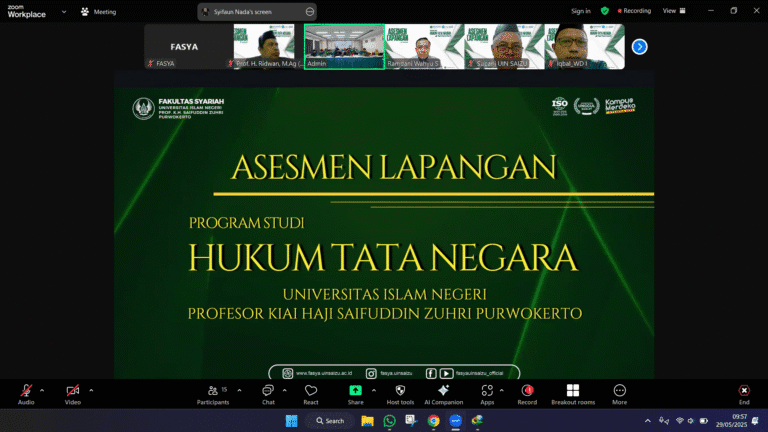This screenshot has height=432, width=768.
Task: Open the Participants panel
Action: point(212,391)
